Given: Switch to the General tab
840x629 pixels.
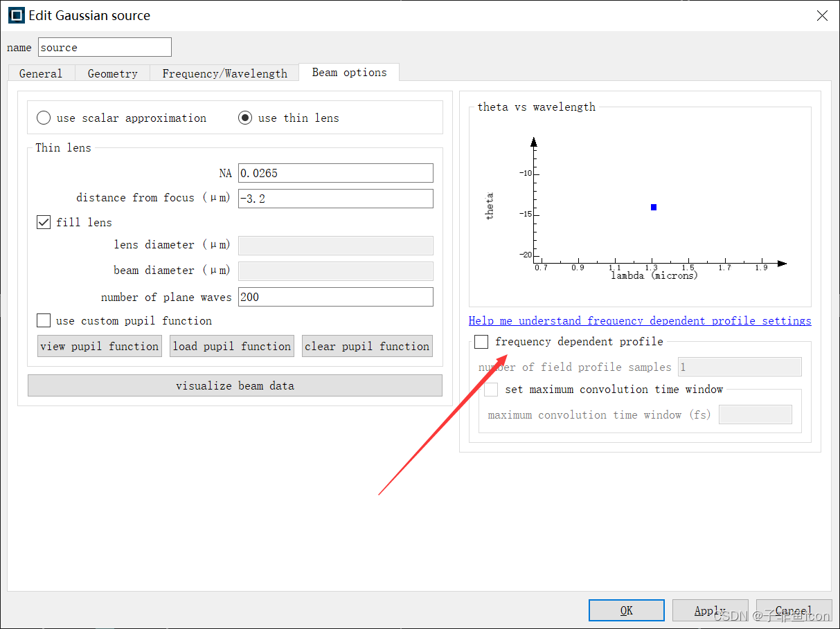Looking at the screenshot, I should click(41, 73).
